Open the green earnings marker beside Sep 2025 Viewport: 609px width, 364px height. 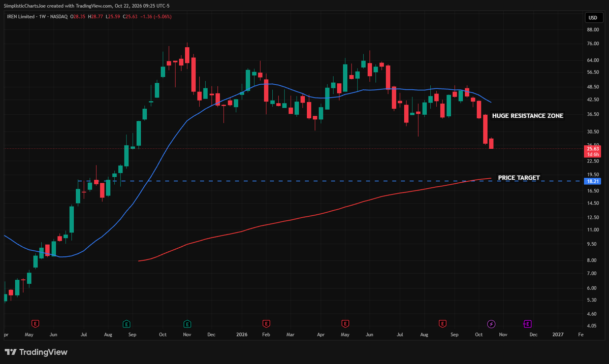(126, 324)
